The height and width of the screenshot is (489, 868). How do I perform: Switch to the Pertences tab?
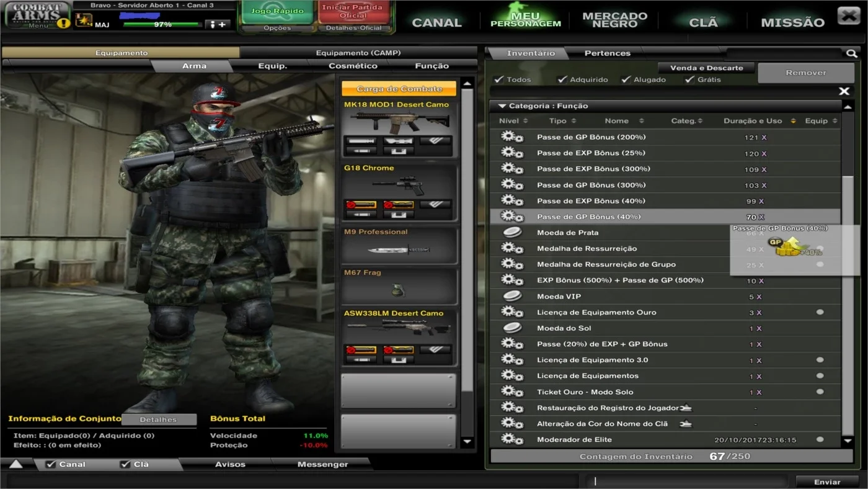click(607, 53)
